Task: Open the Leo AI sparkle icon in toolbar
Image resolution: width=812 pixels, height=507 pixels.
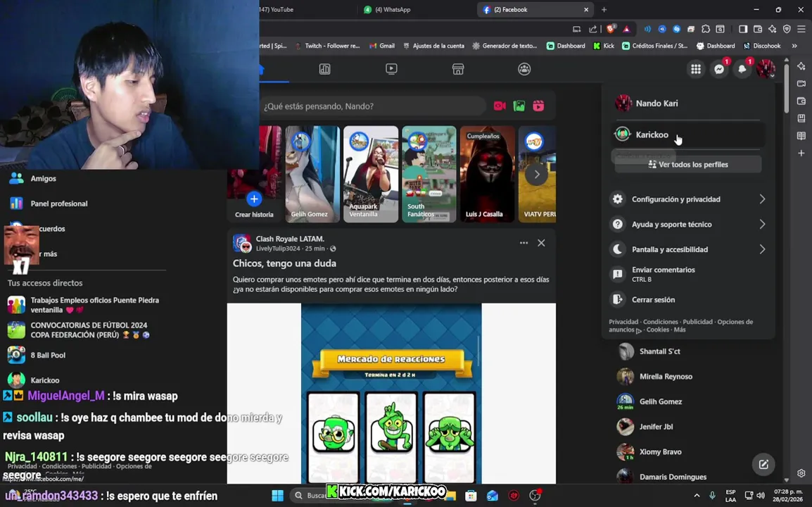Action: [772, 29]
